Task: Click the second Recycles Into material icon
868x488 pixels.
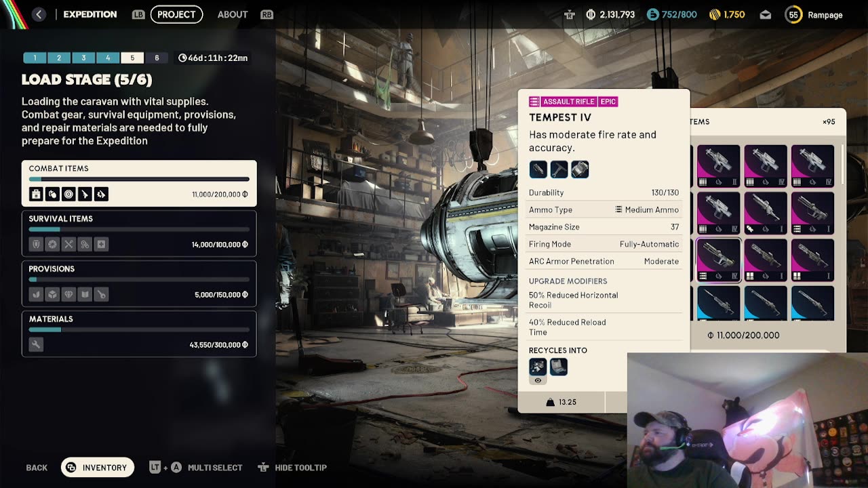Action: [x=559, y=367]
